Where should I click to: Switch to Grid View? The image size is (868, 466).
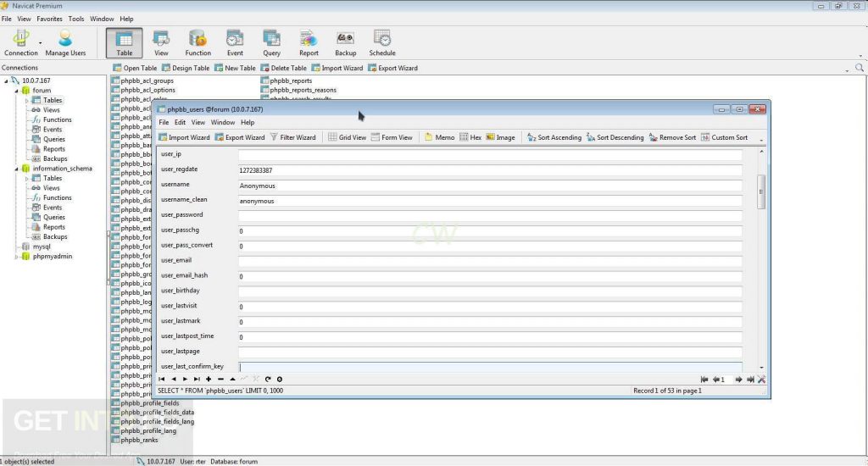click(347, 137)
